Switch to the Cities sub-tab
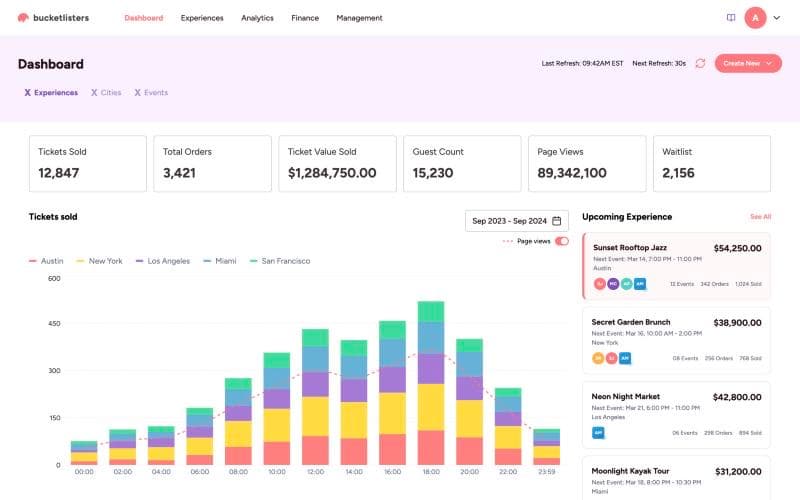 point(106,92)
